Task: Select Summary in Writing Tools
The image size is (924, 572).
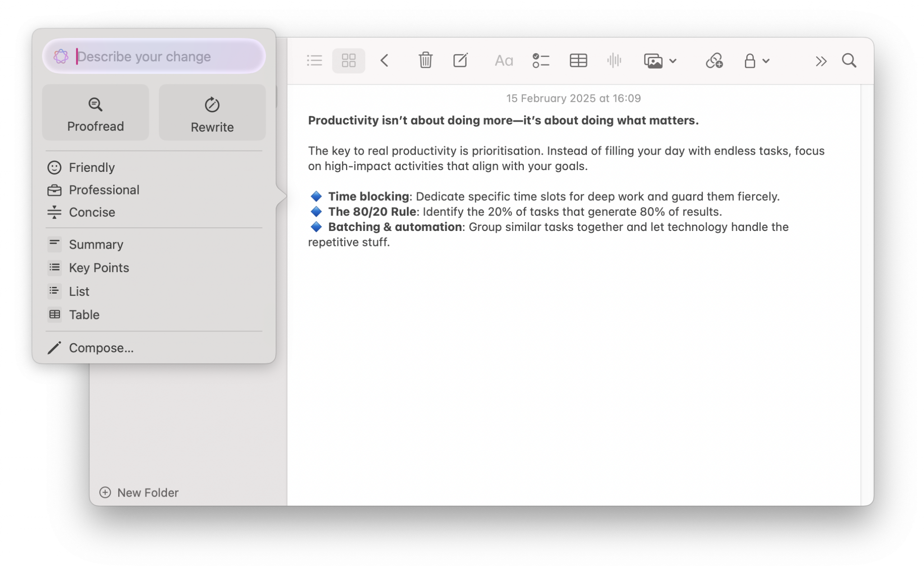Action: [x=96, y=244]
